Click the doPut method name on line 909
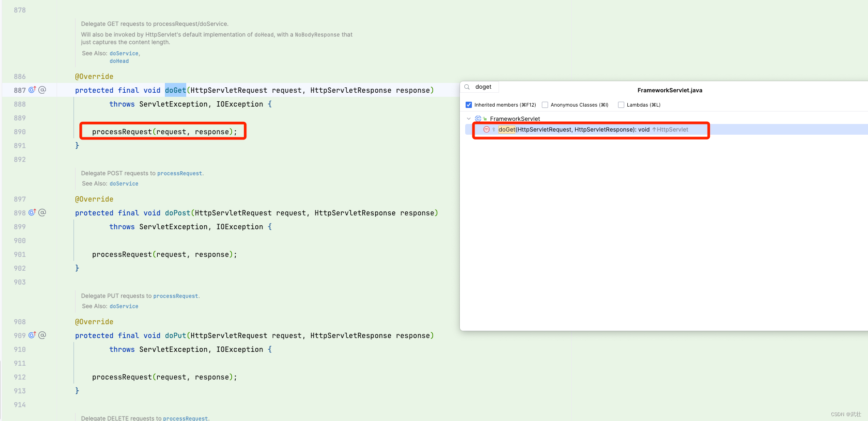The width and height of the screenshot is (868, 421). pos(176,335)
